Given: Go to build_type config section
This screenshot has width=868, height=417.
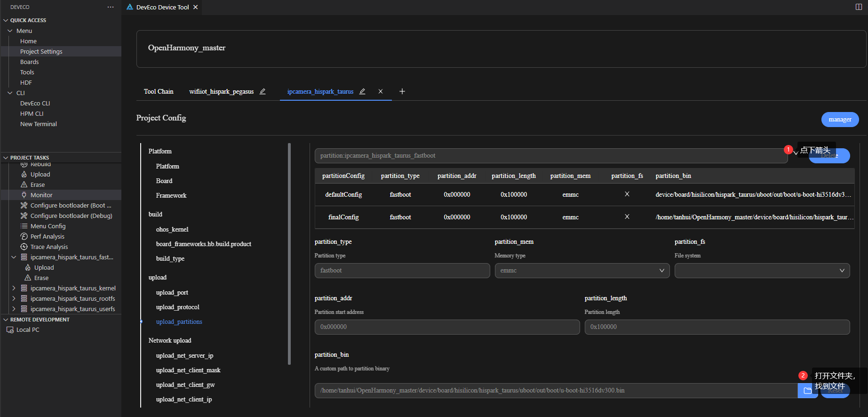Looking at the screenshot, I should (170, 258).
